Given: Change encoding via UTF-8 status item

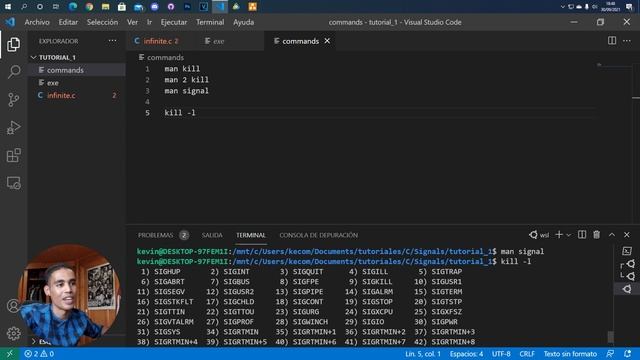Looking at the screenshot, I should click(x=501, y=354).
